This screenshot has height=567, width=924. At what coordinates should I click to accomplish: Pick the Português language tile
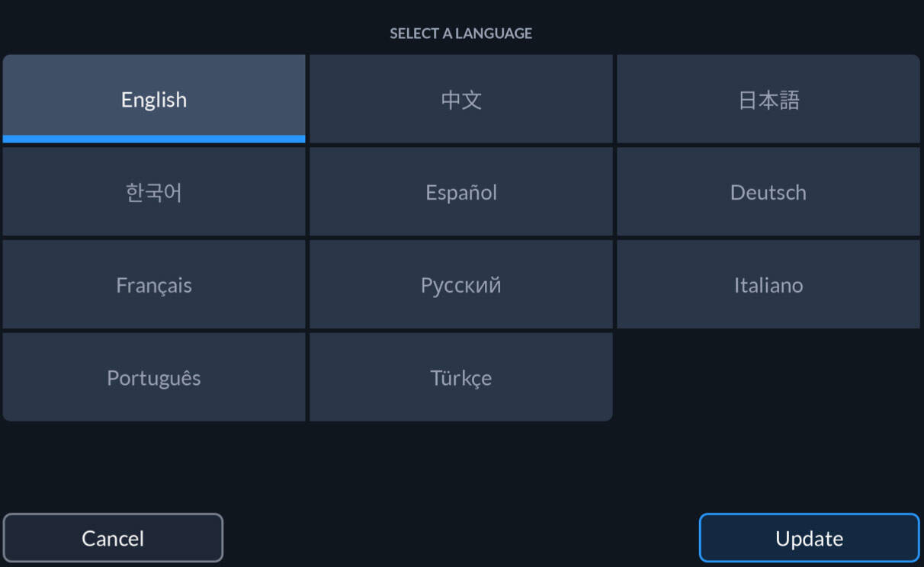[154, 377]
